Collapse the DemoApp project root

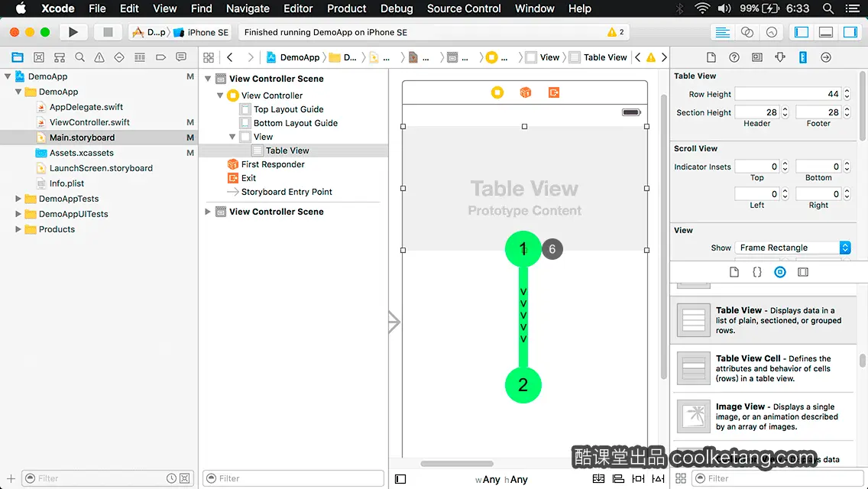pos(8,76)
